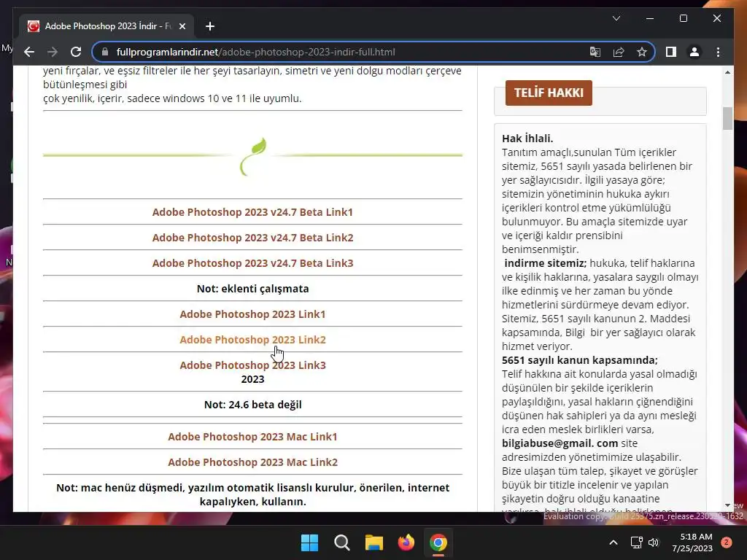Viewport: 747px width, 560px height.
Task: Close the Adobe Photoshop 2023 İndir tab
Action: pyautogui.click(x=182, y=26)
